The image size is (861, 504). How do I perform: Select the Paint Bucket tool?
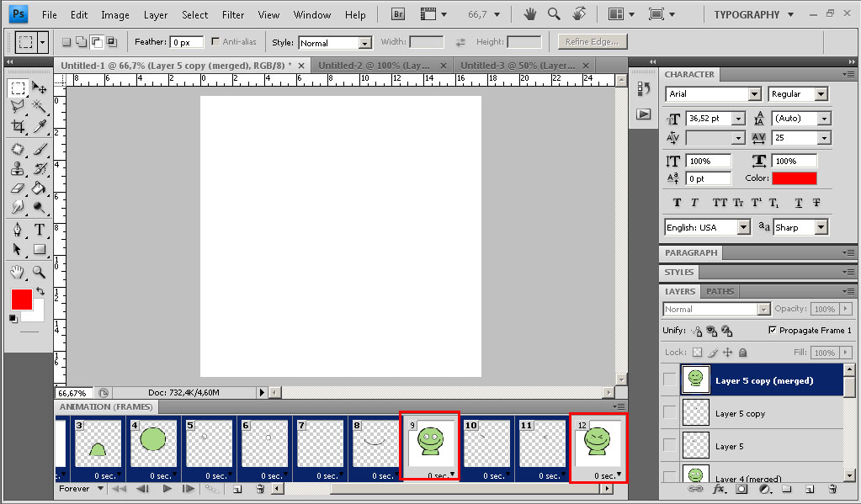point(39,188)
